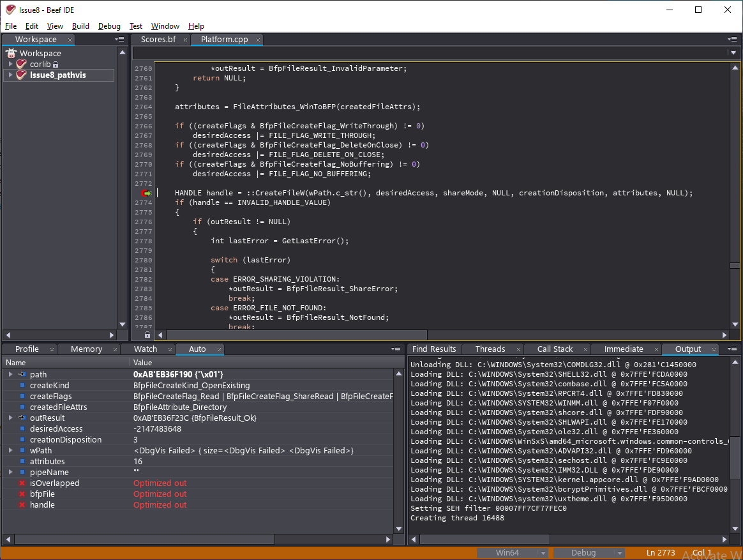The height and width of the screenshot is (560, 743).
Task: Expand the outResult variable row
Action: click(x=10, y=418)
